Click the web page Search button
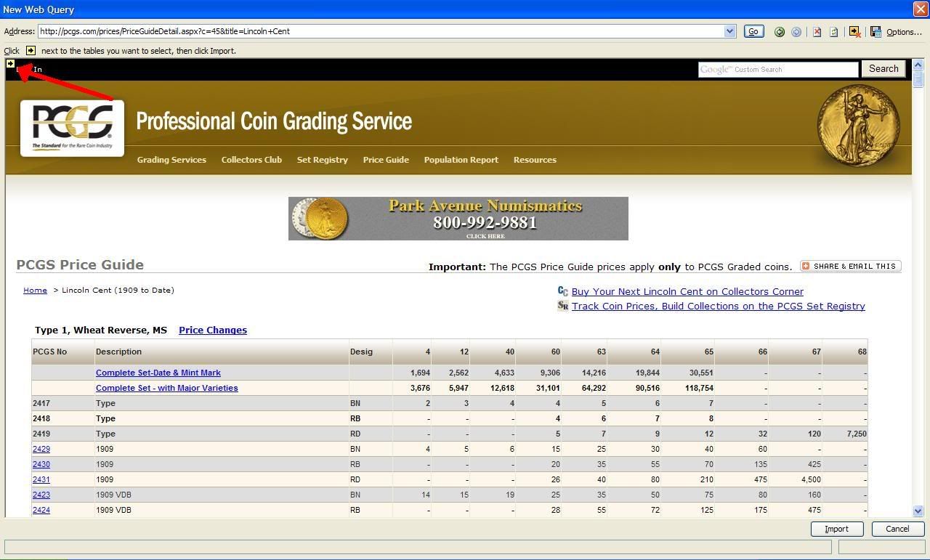The image size is (930, 560). 883,69
